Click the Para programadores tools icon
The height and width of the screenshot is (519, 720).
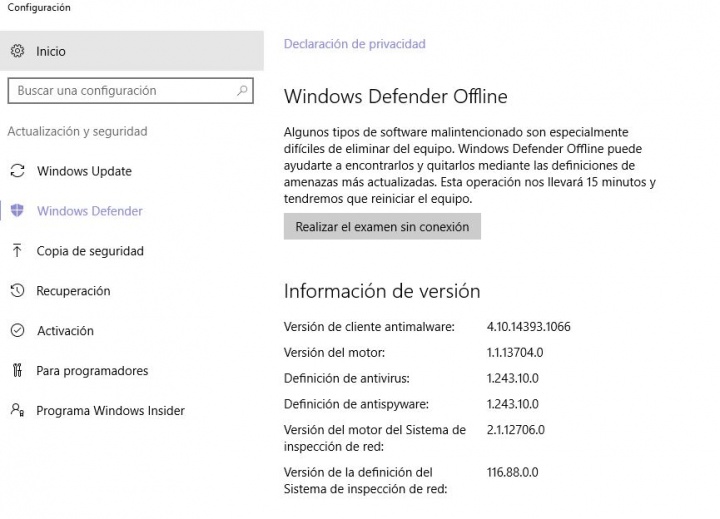17,370
